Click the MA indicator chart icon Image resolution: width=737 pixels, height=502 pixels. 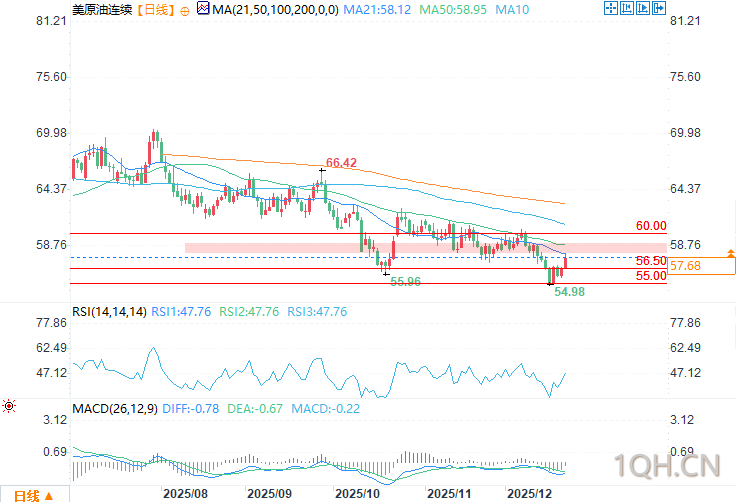pyautogui.click(x=203, y=8)
